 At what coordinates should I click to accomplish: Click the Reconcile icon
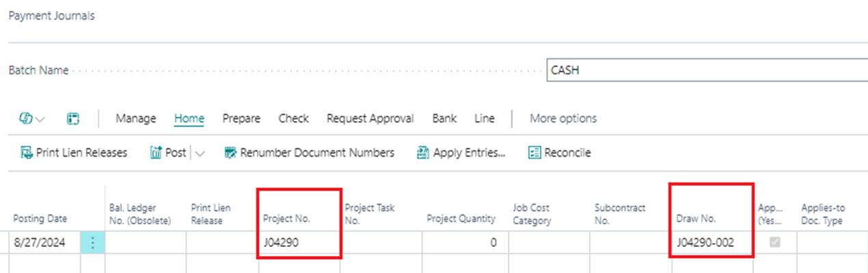[x=534, y=153]
